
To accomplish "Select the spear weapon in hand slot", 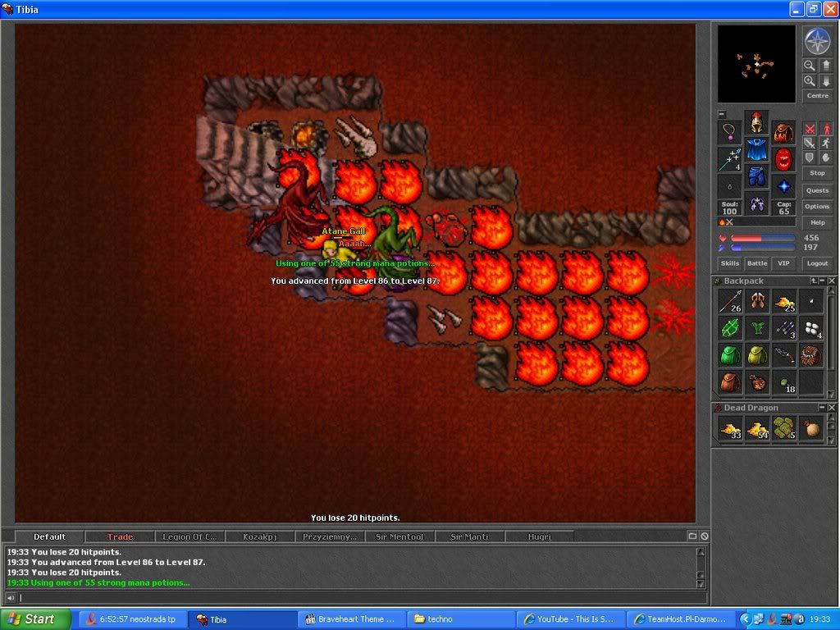I will pyautogui.click(x=729, y=160).
